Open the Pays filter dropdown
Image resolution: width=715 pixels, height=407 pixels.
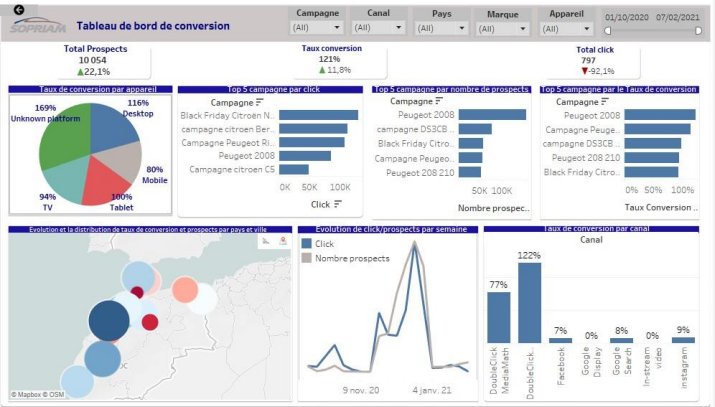(x=441, y=28)
